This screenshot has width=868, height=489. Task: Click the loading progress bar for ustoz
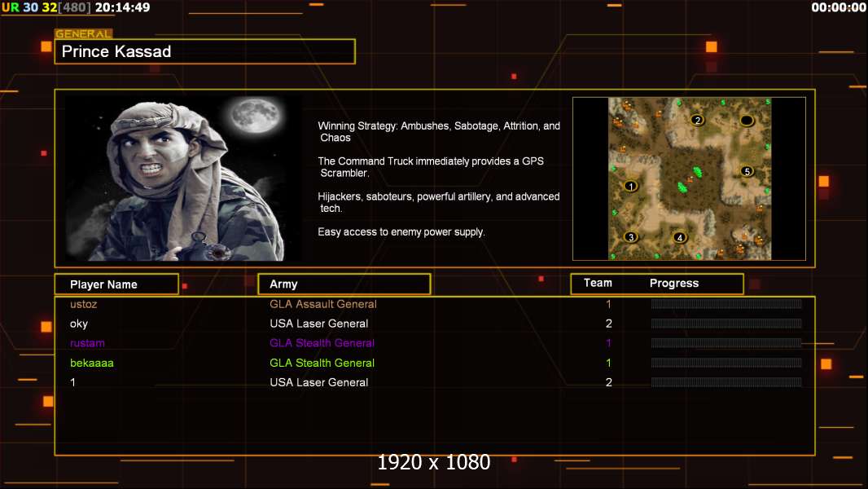coord(726,303)
